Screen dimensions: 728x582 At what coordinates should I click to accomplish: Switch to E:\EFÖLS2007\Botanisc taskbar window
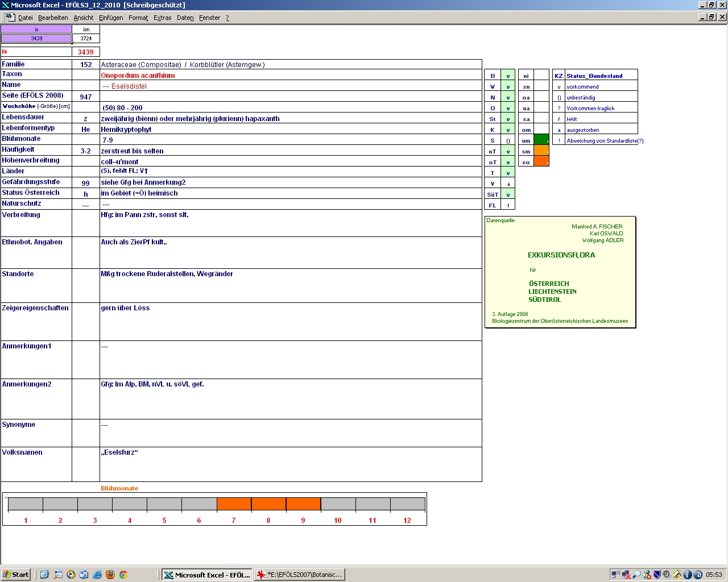(x=299, y=575)
